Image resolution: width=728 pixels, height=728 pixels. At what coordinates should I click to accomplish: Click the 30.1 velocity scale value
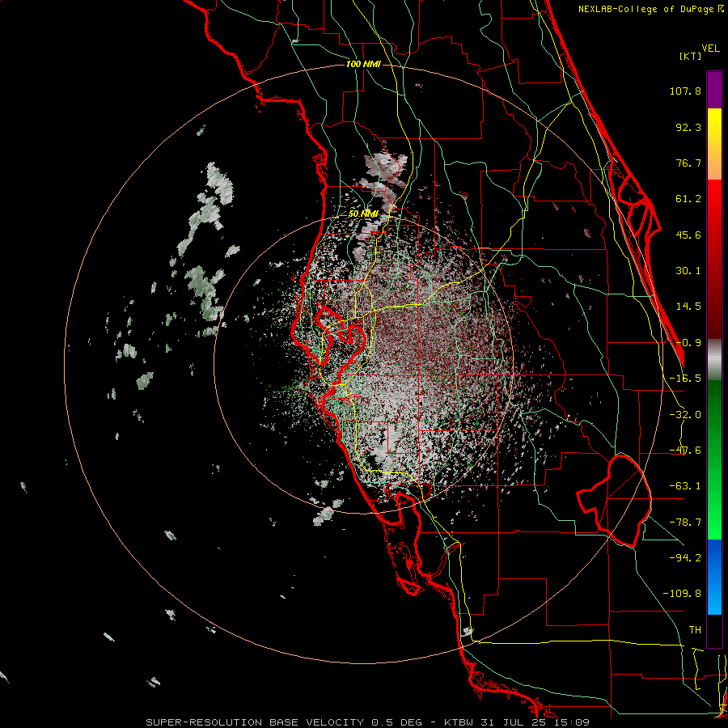(x=688, y=271)
